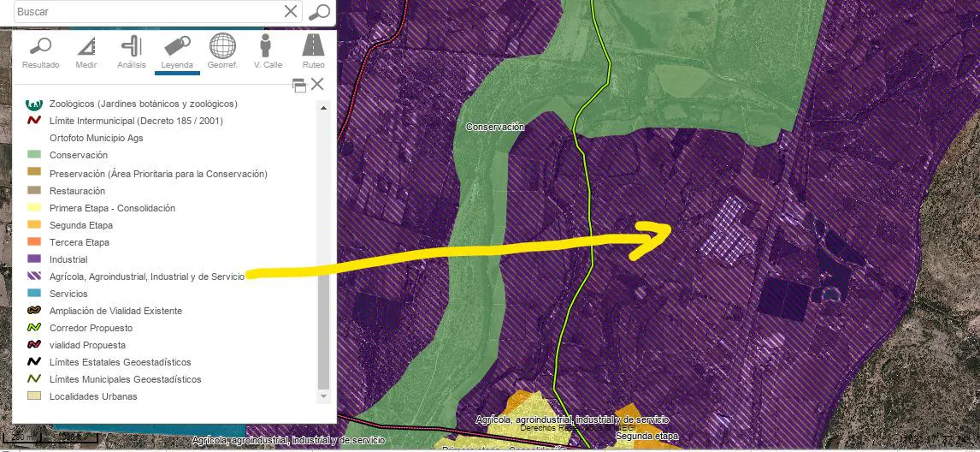The width and height of the screenshot is (980, 452).
Task: Open the Análisis tool icon
Action: [x=131, y=51]
